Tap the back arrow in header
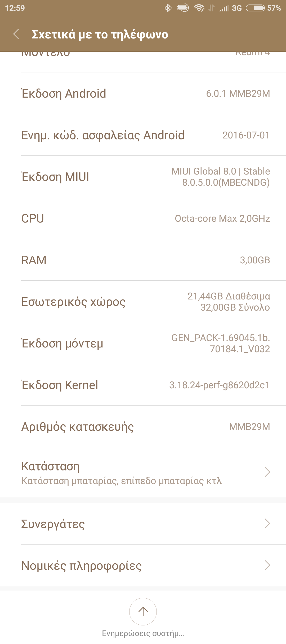286x644 pixels. coord(16,34)
